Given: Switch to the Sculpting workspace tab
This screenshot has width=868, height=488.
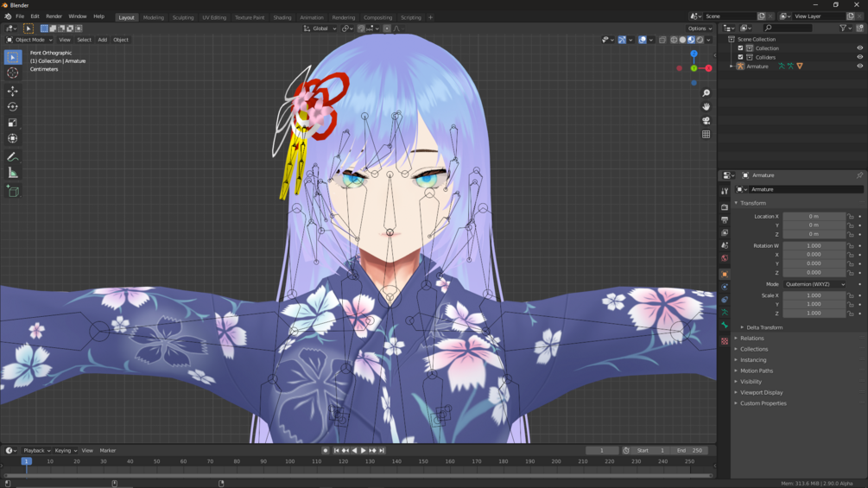Looking at the screenshot, I should 183,17.
